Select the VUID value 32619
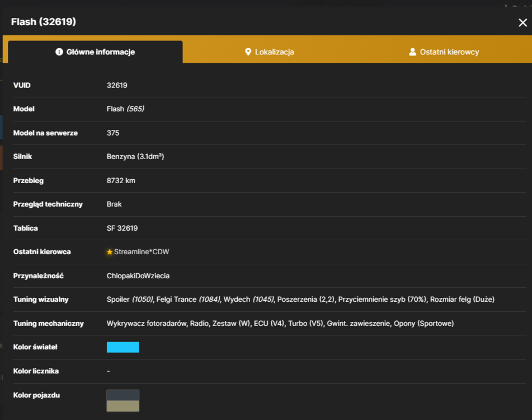The height and width of the screenshot is (420, 532). tap(117, 85)
